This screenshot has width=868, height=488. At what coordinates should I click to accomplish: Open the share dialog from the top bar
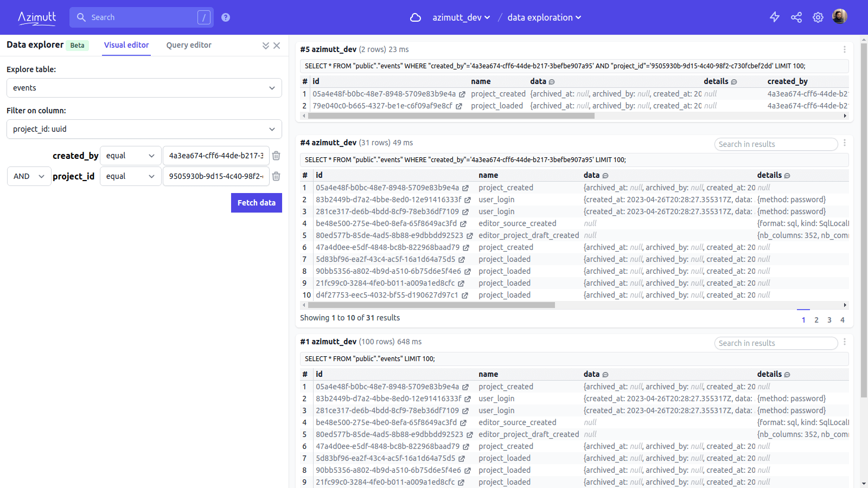coord(796,17)
